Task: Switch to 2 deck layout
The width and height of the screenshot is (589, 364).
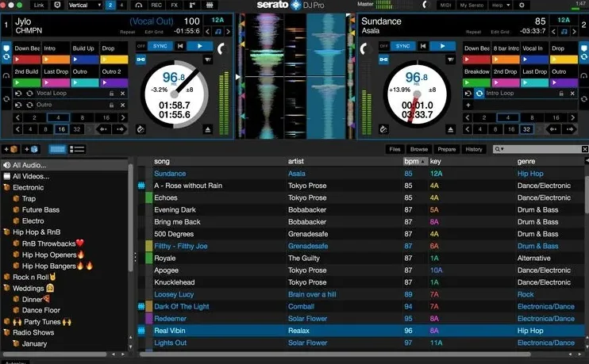Action: tap(110, 6)
